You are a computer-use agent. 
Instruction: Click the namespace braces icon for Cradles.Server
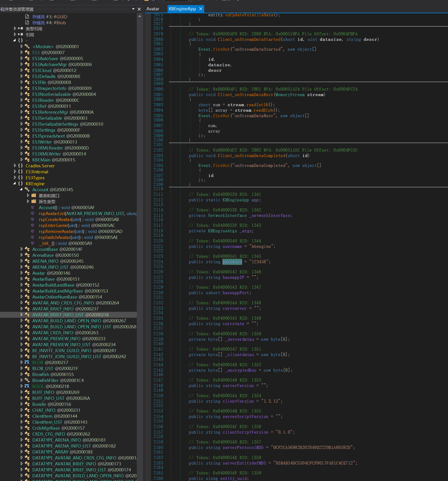coord(21,166)
